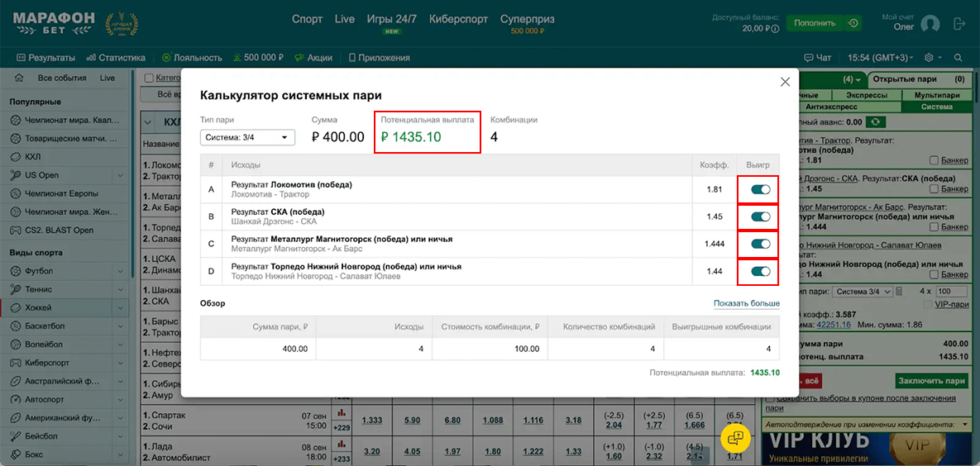The width and height of the screenshot is (980, 466).
Task: Open the Автоподтверждение при изменении коэффициента dropdown
Action: (868, 424)
